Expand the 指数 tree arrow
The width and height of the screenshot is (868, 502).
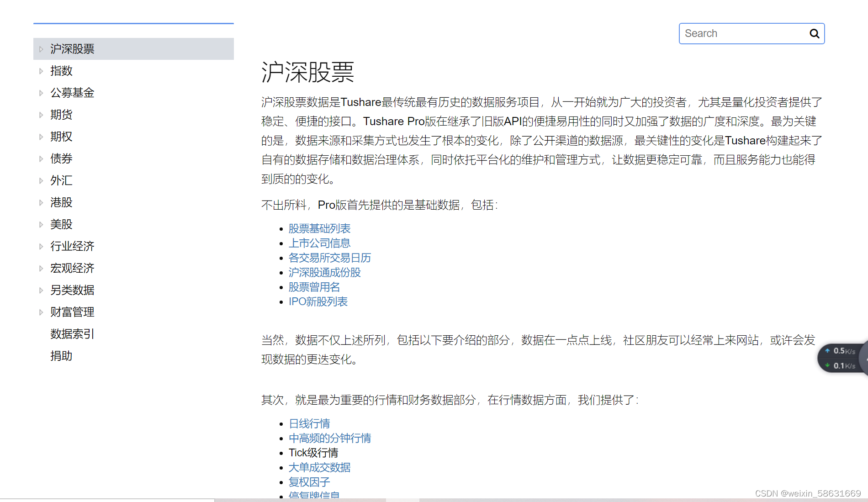(41, 71)
